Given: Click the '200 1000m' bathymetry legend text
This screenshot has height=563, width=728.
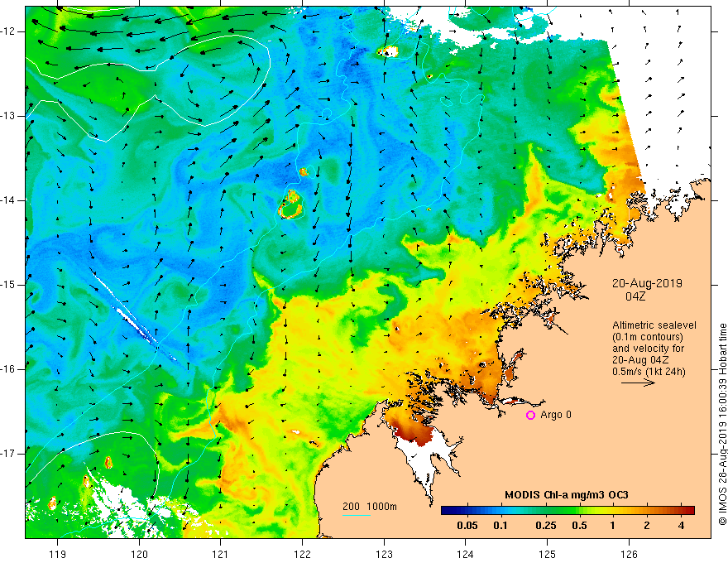Looking at the screenshot, I should pyautogui.click(x=370, y=507).
